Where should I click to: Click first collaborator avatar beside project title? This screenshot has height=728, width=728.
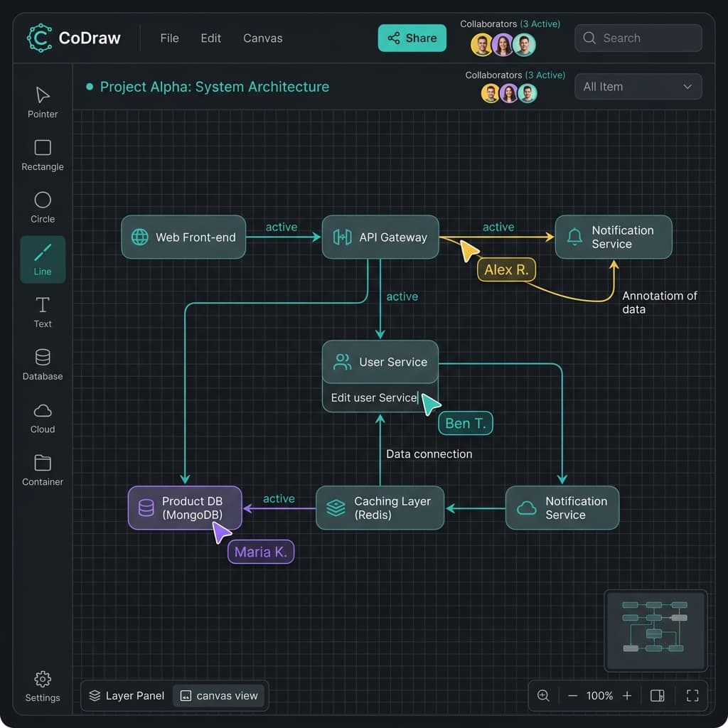pyautogui.click(x=490, y=93)
